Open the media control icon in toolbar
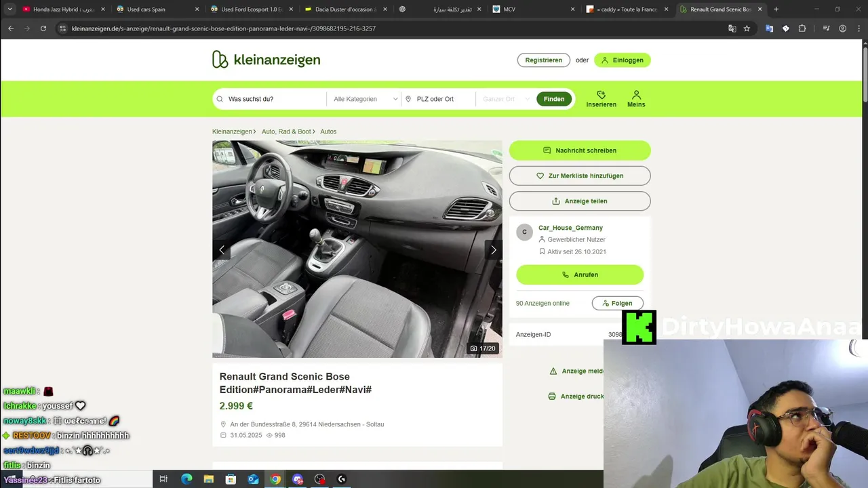 tap(826, 28)
